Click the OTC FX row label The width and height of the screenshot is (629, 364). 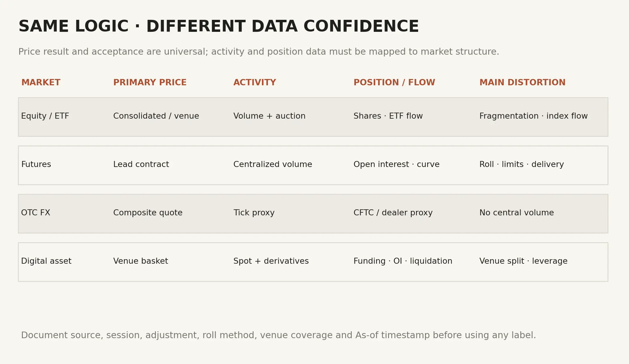(x=35, y=213)
